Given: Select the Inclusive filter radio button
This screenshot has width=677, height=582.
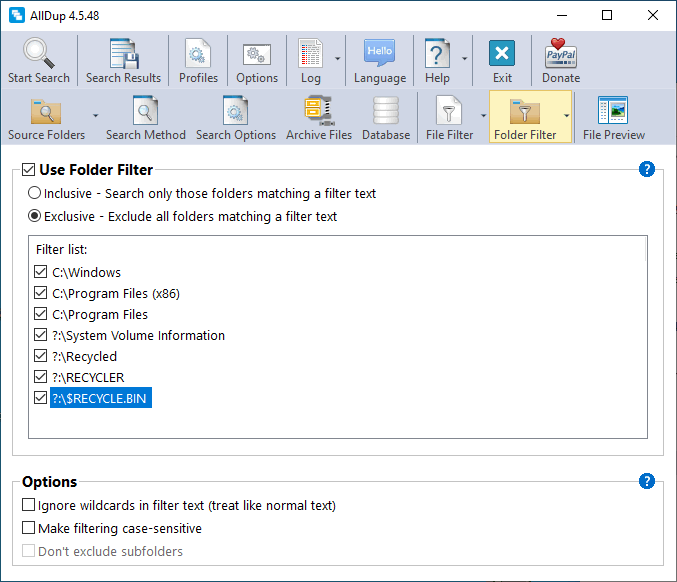Looking at the screenshot, I should [35, 193].
